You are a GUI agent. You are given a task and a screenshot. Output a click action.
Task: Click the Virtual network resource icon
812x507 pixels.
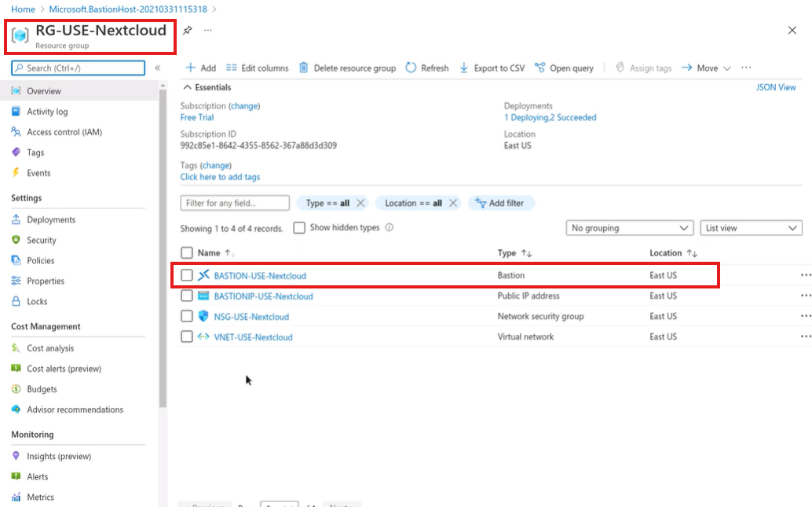pyautogui.click(x=203, y=336)
